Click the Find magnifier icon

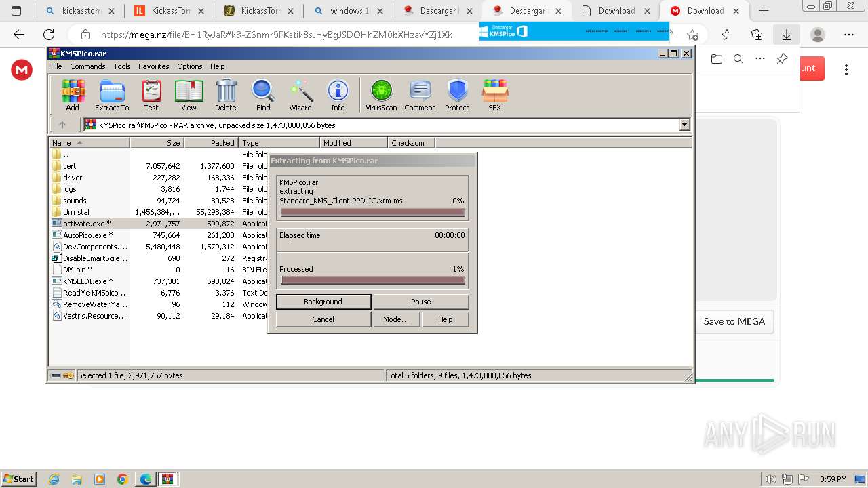pos(263,96)
